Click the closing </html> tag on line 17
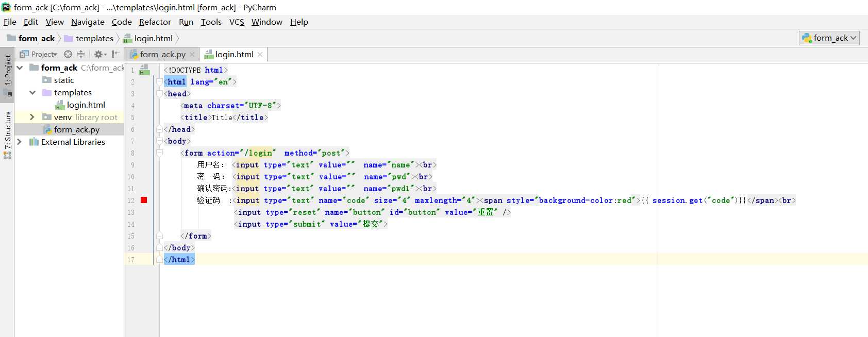868x337 pixels. [179, 260]
